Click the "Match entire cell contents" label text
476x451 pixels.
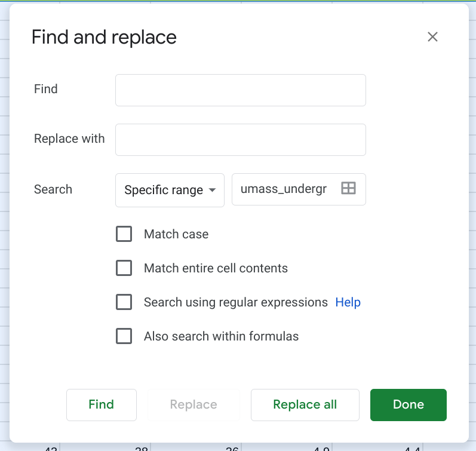point(216,268)
